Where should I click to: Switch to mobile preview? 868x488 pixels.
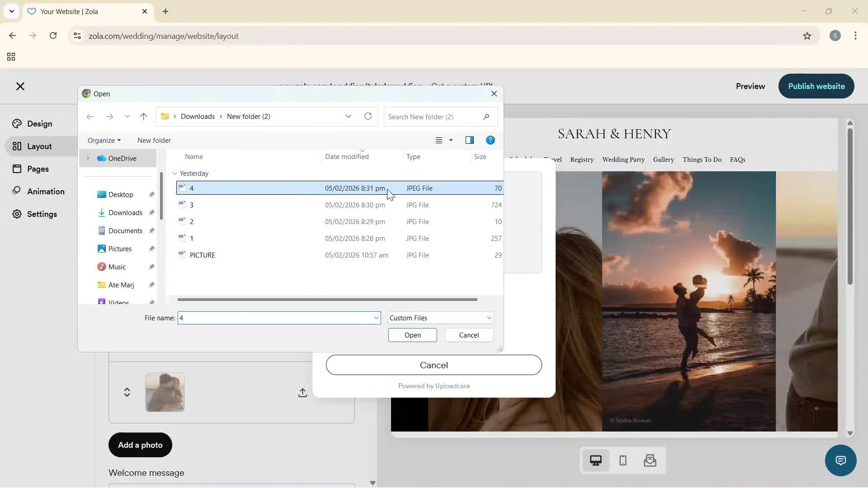click(623, 460)
